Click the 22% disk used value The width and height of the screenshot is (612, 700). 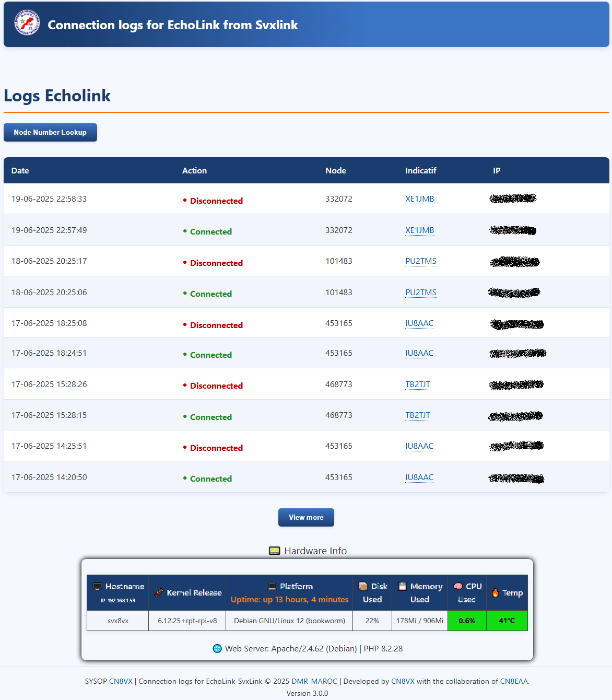coord(372,621)
